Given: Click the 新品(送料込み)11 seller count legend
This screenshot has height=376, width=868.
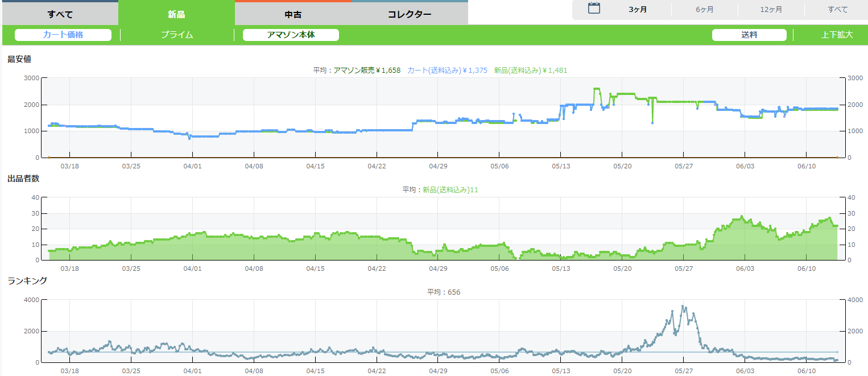Looking at the screenshot, I should 450,190.
